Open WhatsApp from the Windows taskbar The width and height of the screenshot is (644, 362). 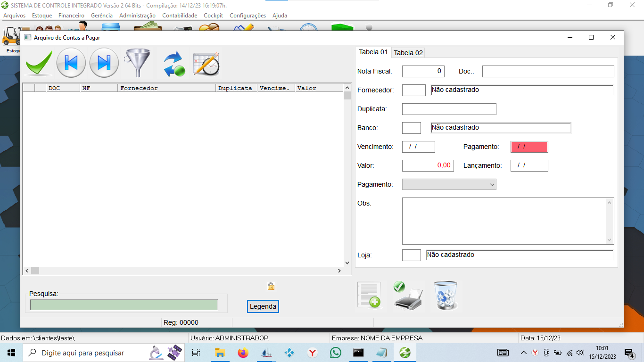[335, 353]
